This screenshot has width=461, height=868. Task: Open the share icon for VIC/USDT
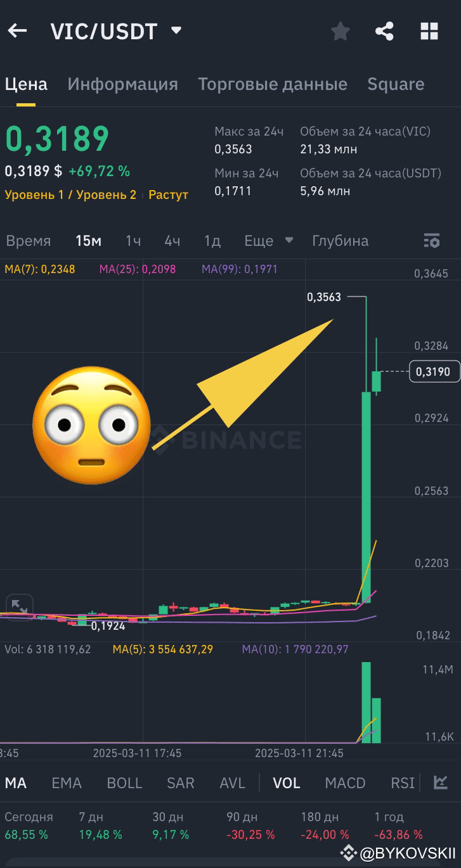point(384,30)
